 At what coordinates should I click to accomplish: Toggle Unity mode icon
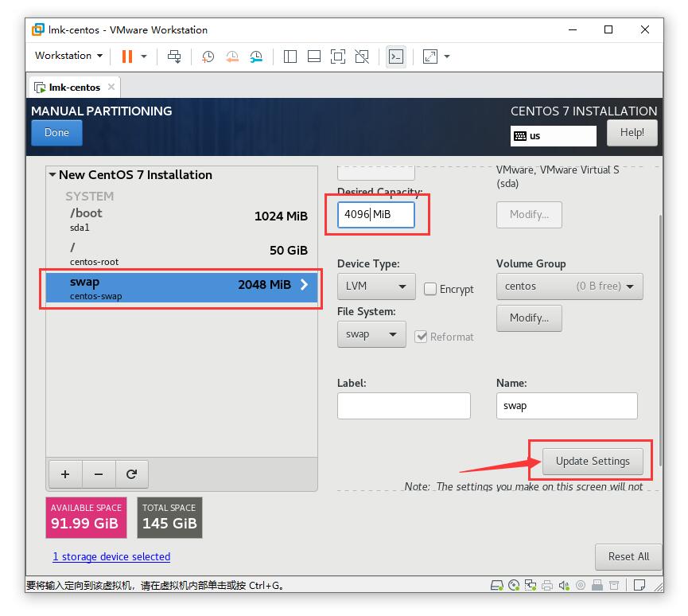click(x=362, y=57)
